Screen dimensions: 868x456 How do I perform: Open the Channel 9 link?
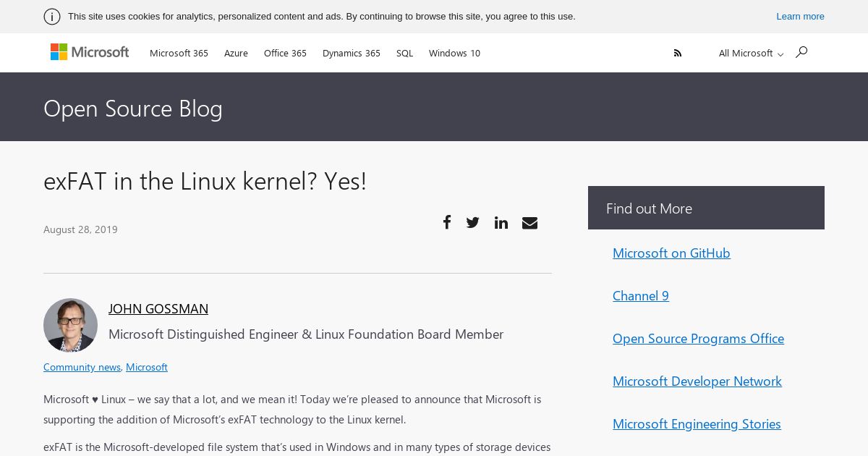[x=641, y=295]
